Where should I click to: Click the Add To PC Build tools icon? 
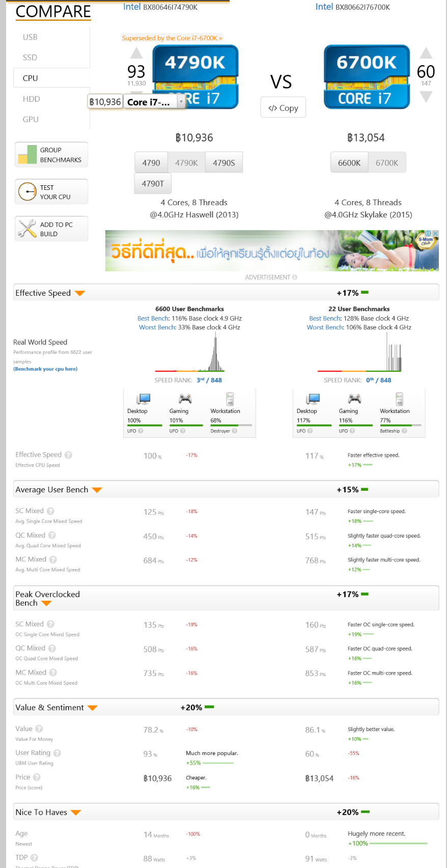pos(27,229)
